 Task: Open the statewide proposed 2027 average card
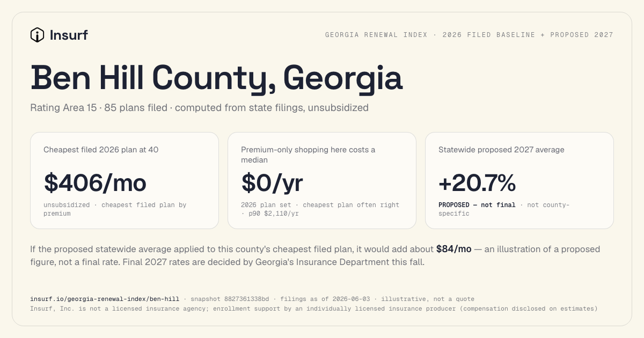click(x=519, y=181)
